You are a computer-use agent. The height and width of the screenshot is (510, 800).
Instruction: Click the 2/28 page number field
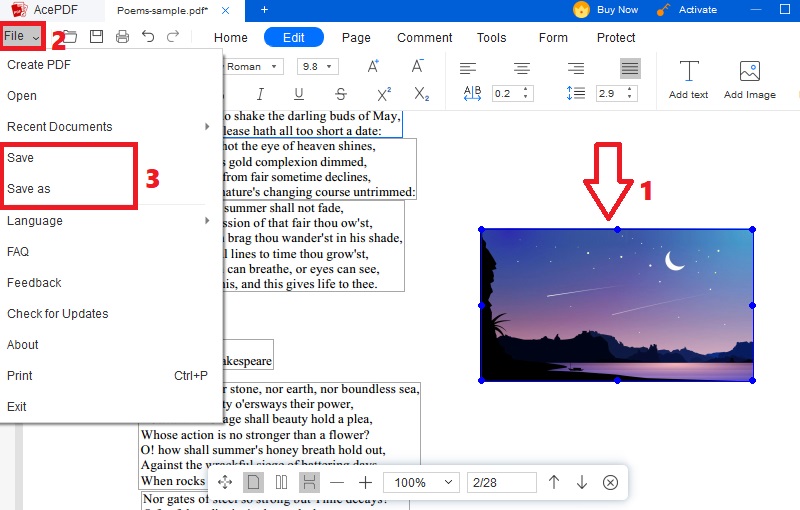(x=502, y=482)
